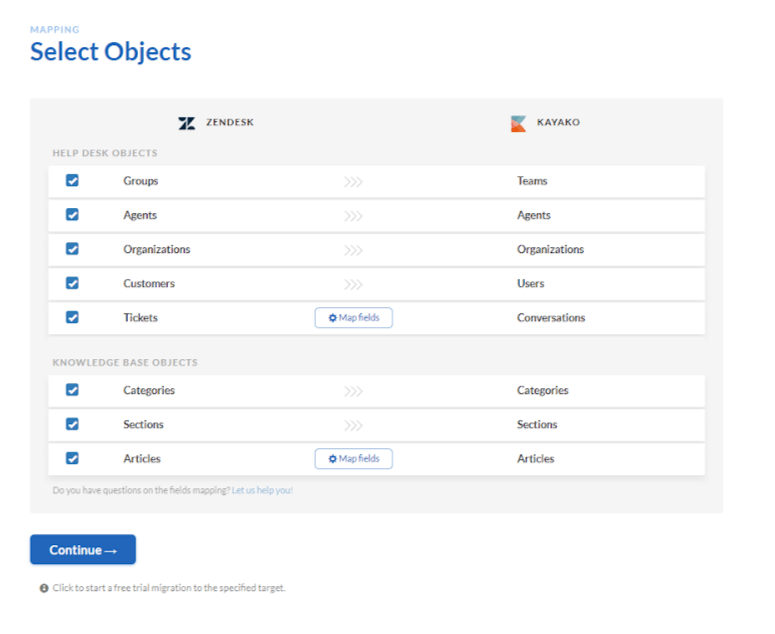
Task: Click the Kayako logo icon
Action: [x=518, y=124]
